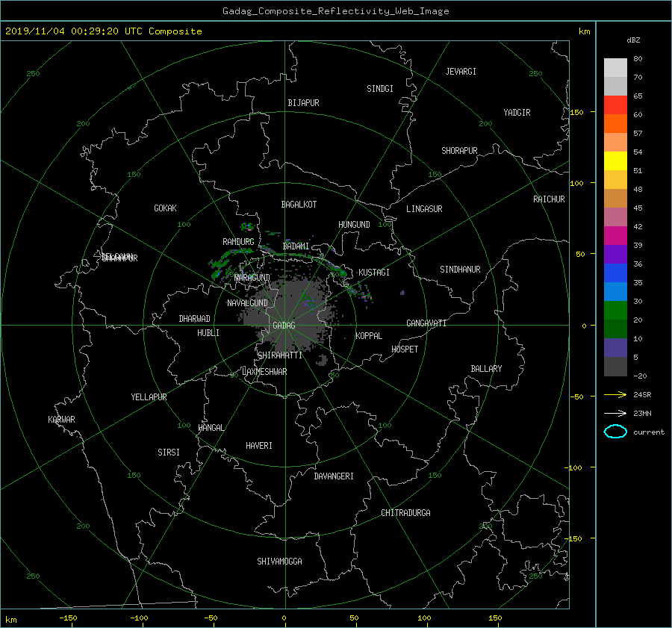Click the 23MN white arrow legend icon
This screenshot has height=628, width=672.
coord(615,413)
